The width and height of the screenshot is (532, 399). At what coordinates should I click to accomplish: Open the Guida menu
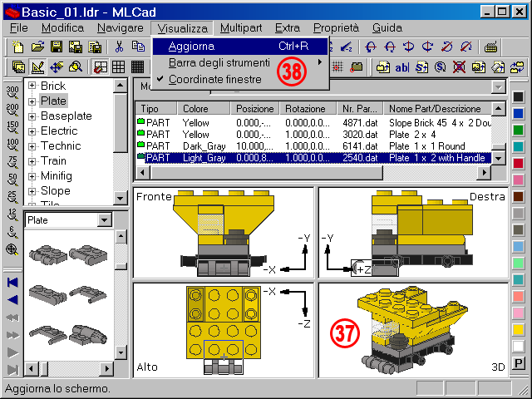click(x=387, y=27)
